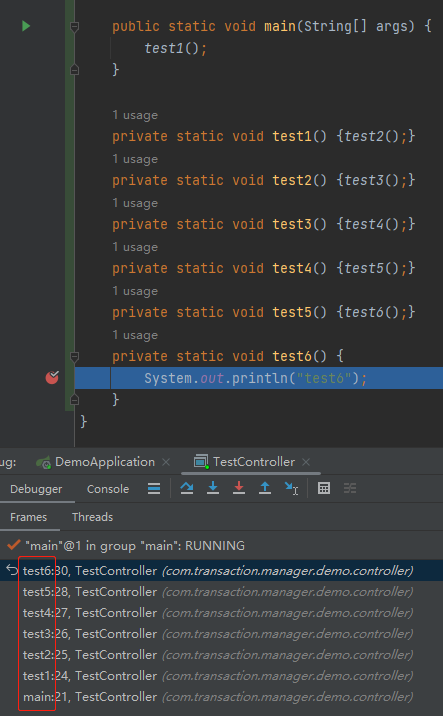Click the Trace Current Stream Chain icon
The image size is (443, 716).
click(x=350, y=488)
